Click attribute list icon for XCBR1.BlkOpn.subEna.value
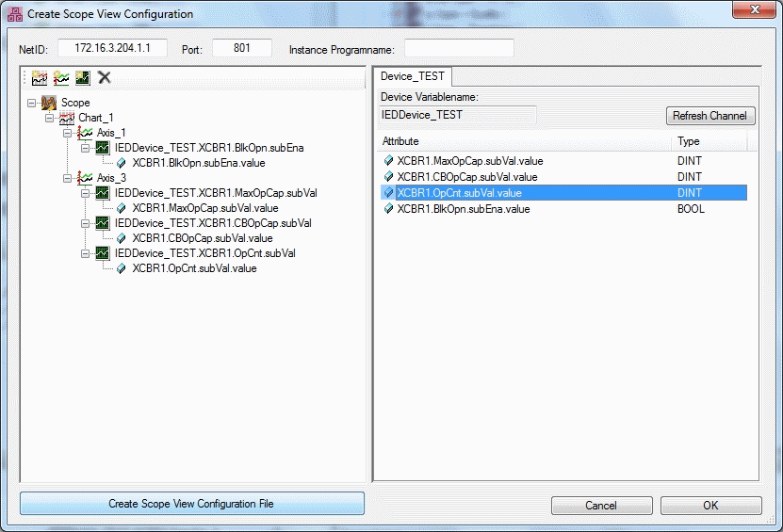Viewport: 783px width, 532px height. coord(388,209)
